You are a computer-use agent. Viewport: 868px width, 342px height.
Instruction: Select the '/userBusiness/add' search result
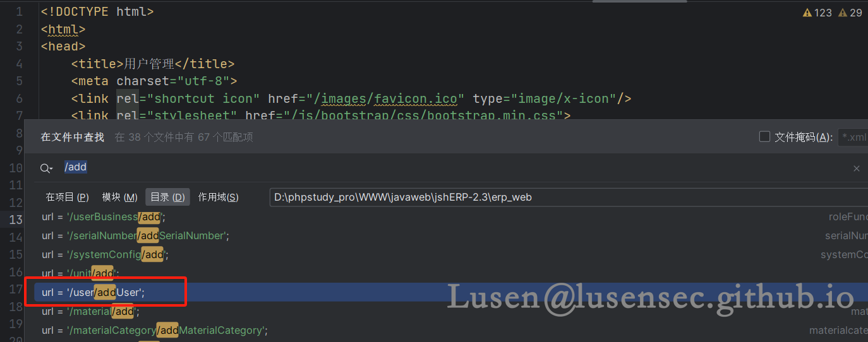pyautogui.click(x=104, y=217)
